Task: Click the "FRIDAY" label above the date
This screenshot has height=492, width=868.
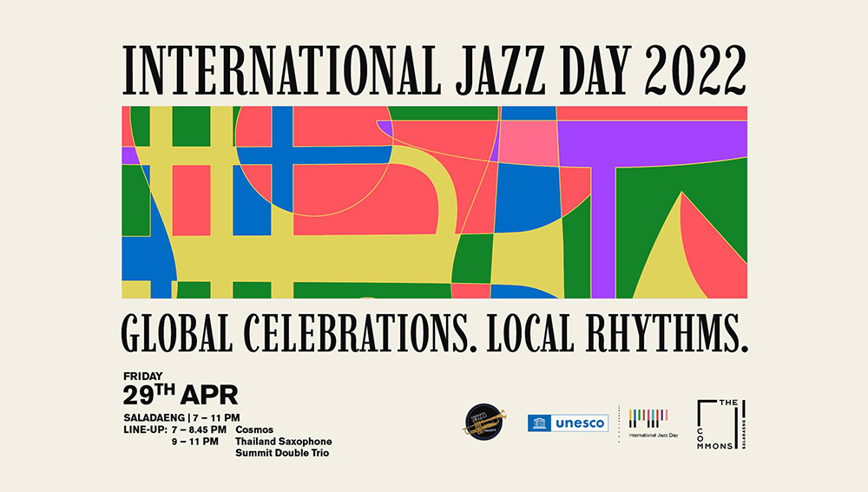Action: pos(143,376)
